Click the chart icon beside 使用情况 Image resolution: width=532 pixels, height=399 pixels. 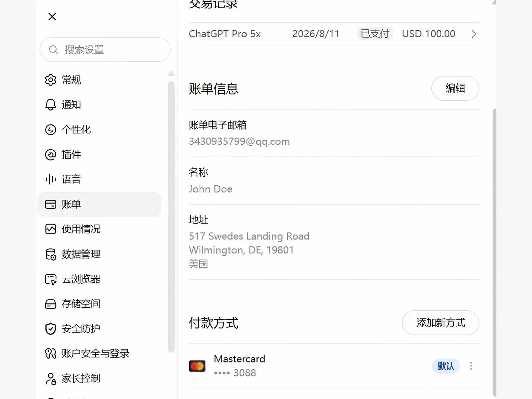tap(51, 229)
